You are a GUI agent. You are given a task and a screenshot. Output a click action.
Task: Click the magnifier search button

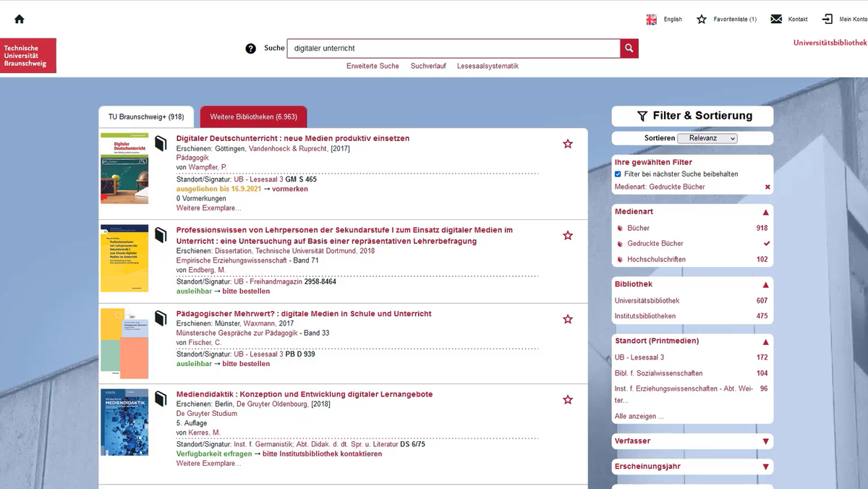(x=629, y=48)
